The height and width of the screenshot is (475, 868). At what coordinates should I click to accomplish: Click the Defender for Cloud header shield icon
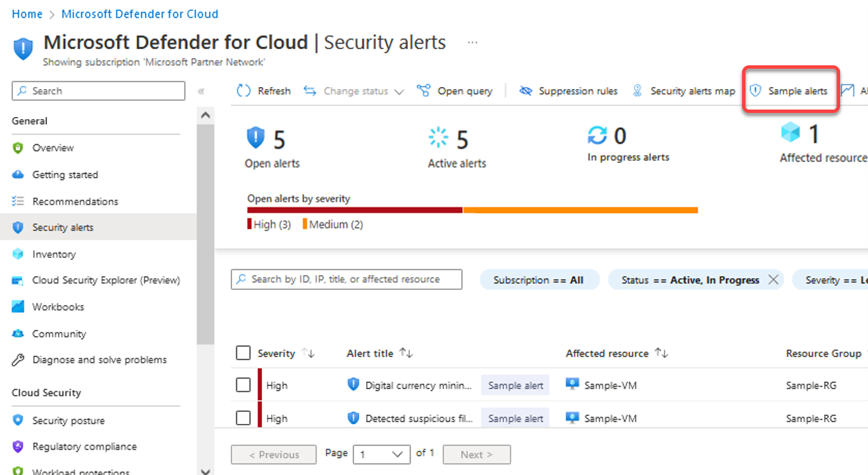click(x=23, y=49)
